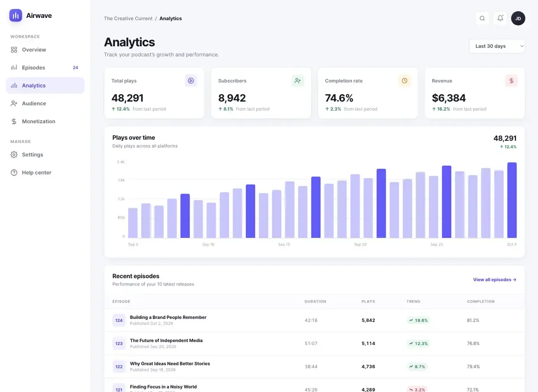Open Monetization page
538x392 pixels.
pyautogui.click(x=45, y=121)
